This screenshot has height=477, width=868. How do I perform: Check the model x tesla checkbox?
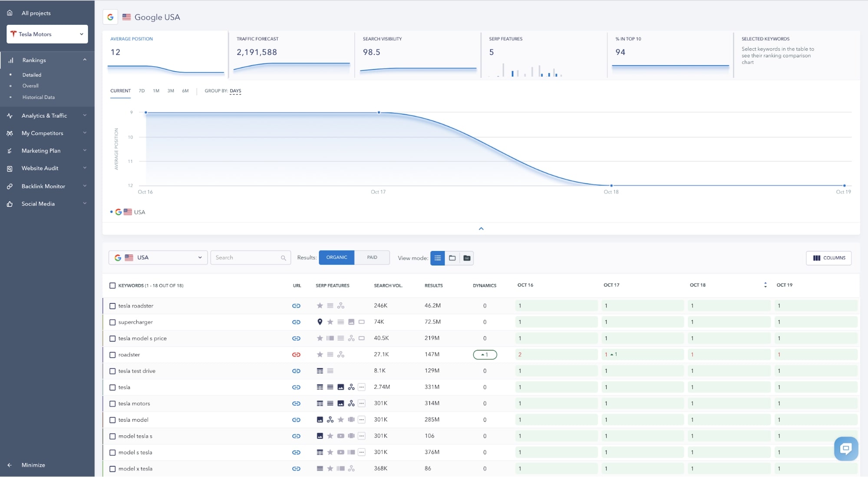pos(112,469)
